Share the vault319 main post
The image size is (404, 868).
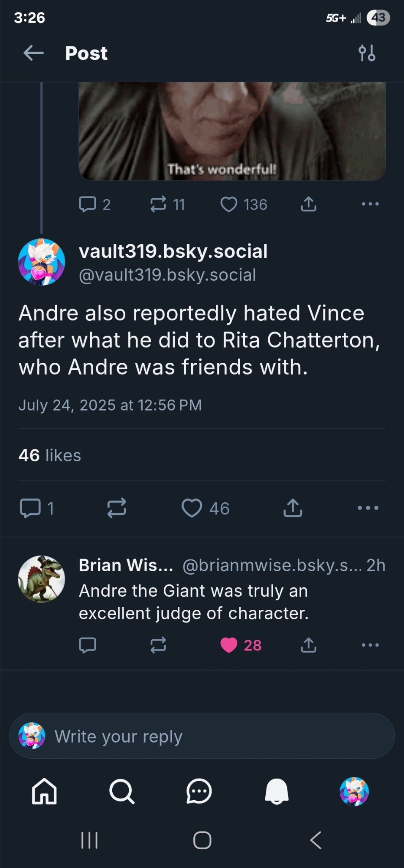tap(293, 508)
